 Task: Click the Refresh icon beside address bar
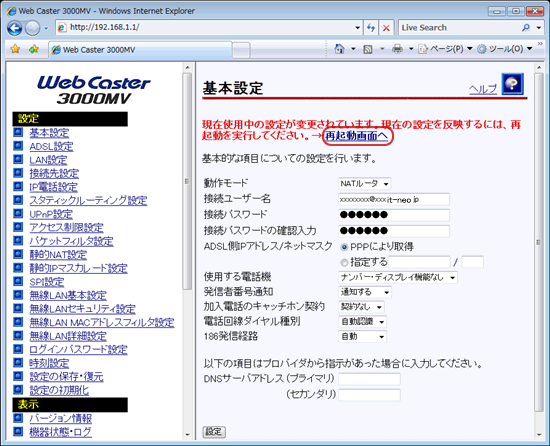click(x=371, y=28)
